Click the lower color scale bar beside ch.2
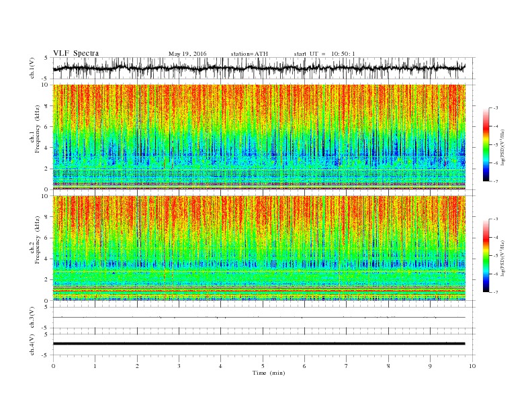Viewport: 532px width, 411px height. [486, 256]
